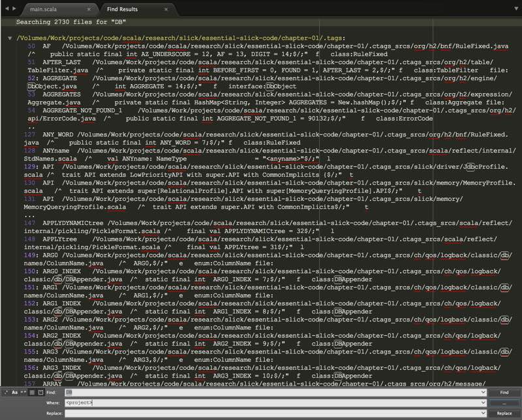The image size is (522, 420).
Task: Toggle regular expression search mode
Action: coord(6,393)
